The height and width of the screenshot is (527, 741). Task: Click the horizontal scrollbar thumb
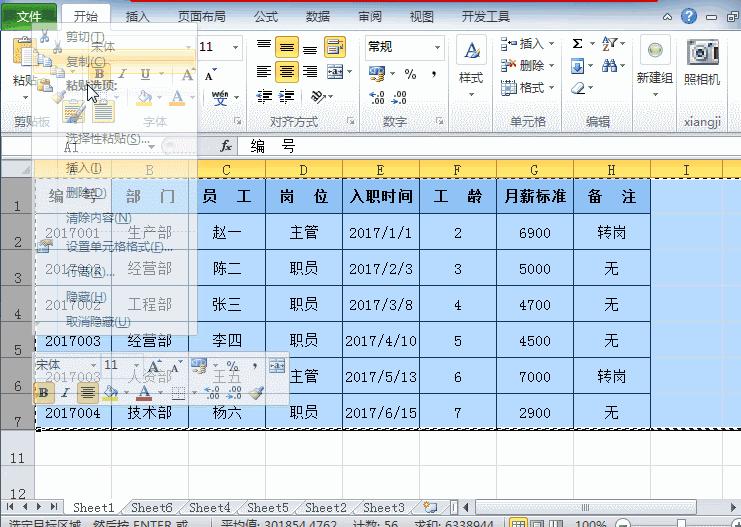(585, 507)
